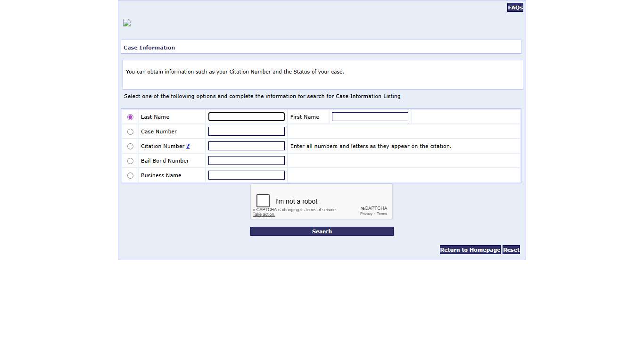Screen dimensions: 644x362
Task: Select the Last Name search option
Action: tap(130, 116)
